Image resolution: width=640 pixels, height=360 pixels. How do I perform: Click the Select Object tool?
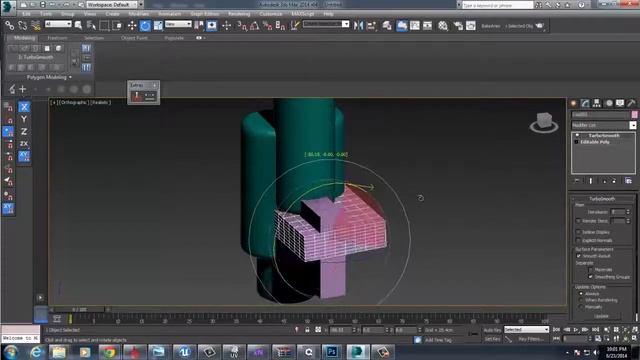(x=78, y=26)
